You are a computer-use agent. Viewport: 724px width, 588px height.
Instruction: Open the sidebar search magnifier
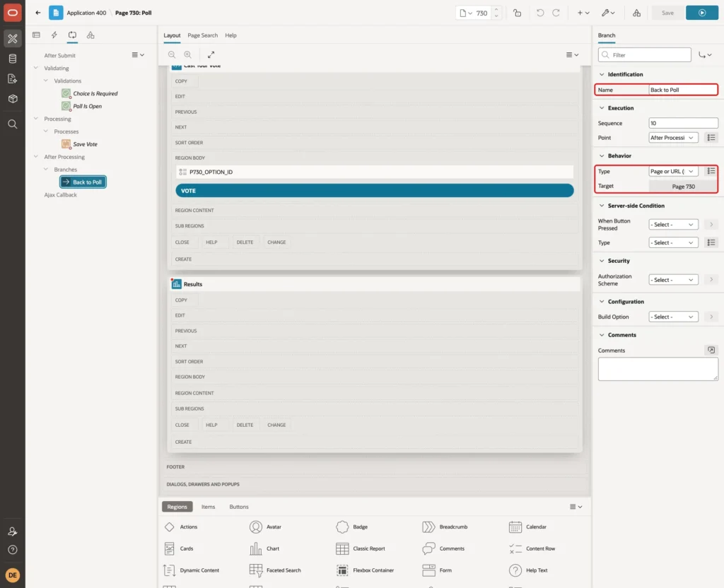[x=13, y=124]
